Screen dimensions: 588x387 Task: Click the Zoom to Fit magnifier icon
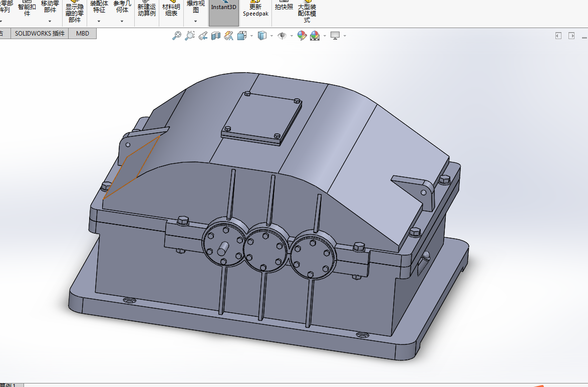point(176,36)
